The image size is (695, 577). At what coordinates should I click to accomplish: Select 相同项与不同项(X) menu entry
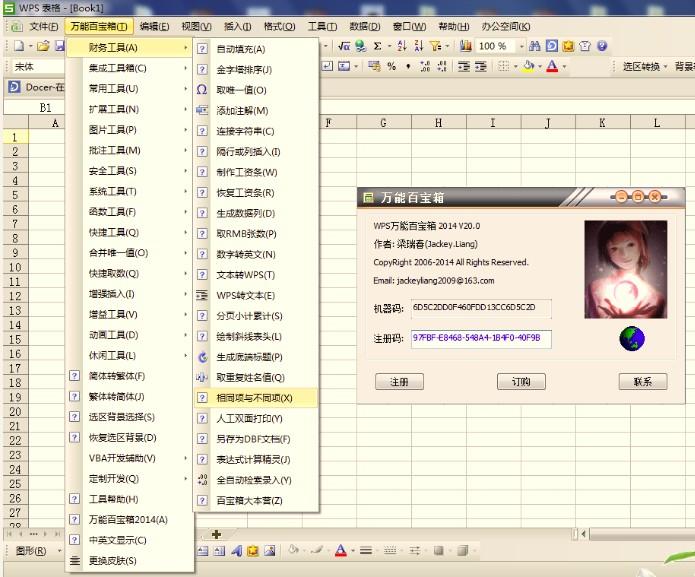256,398
